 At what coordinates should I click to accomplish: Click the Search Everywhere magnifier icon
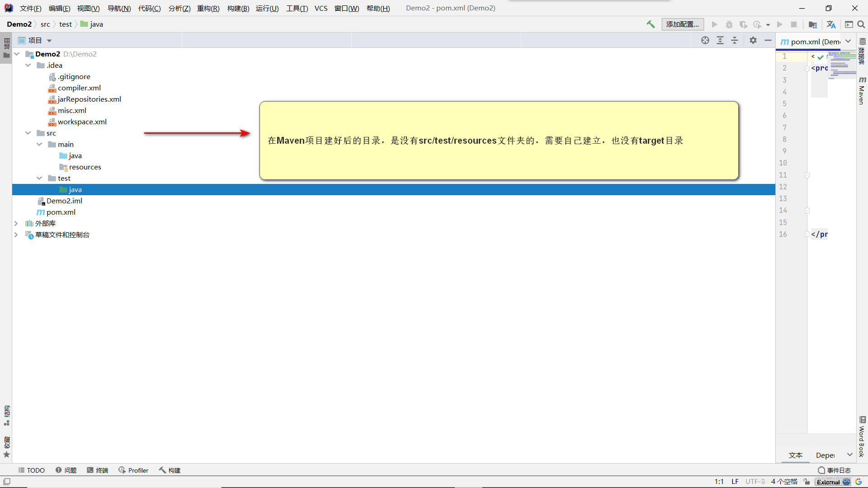pyautogui.click(x=861, y=24)
